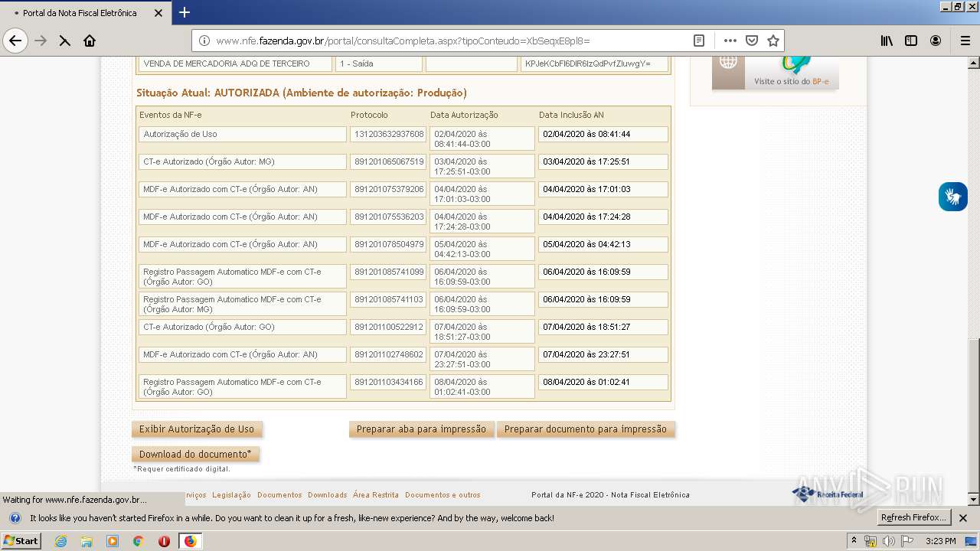Select the date 08/04/2020 às 01:02:41 cell

pos(603,382)
